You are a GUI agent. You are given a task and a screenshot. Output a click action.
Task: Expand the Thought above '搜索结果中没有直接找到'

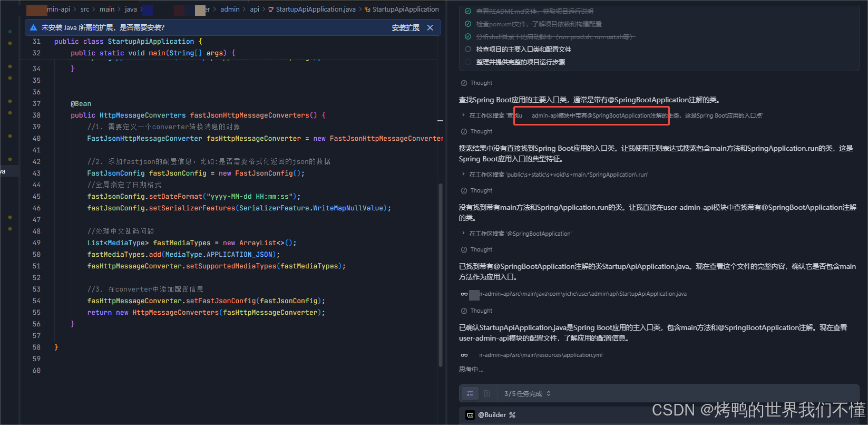click(x=476, y=131)
